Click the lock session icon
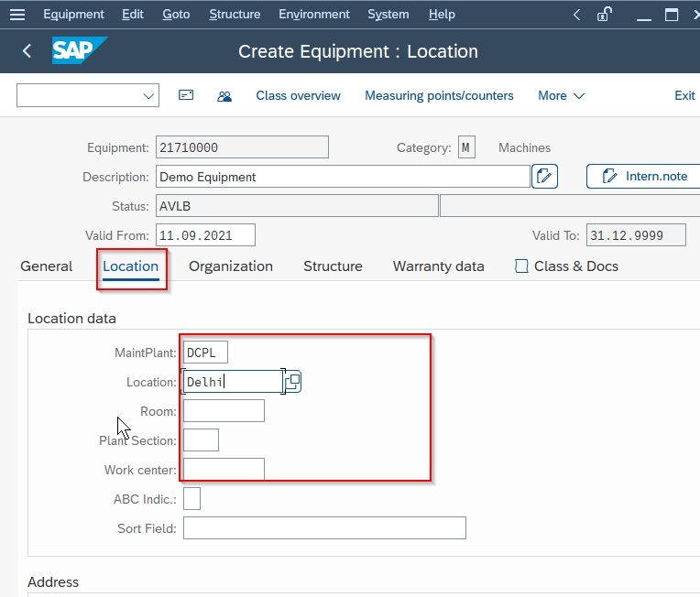The width and height of the screenshot is (700, 597). tap(604, 15)
